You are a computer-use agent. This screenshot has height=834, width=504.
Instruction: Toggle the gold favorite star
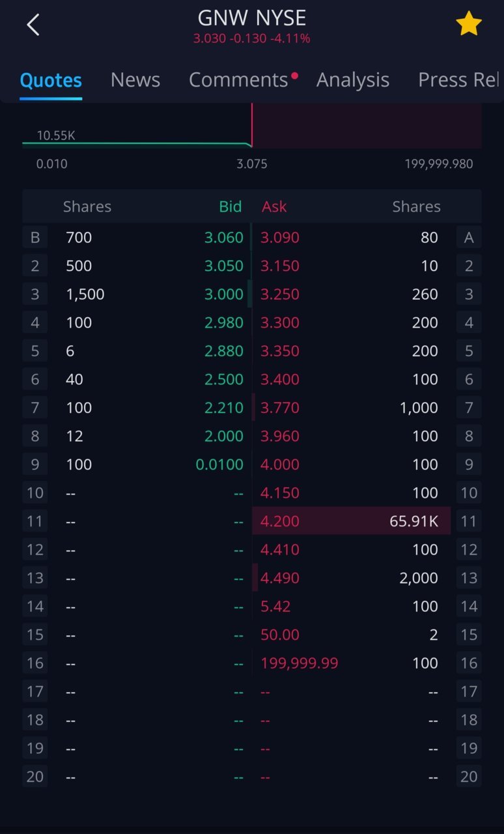468,25
